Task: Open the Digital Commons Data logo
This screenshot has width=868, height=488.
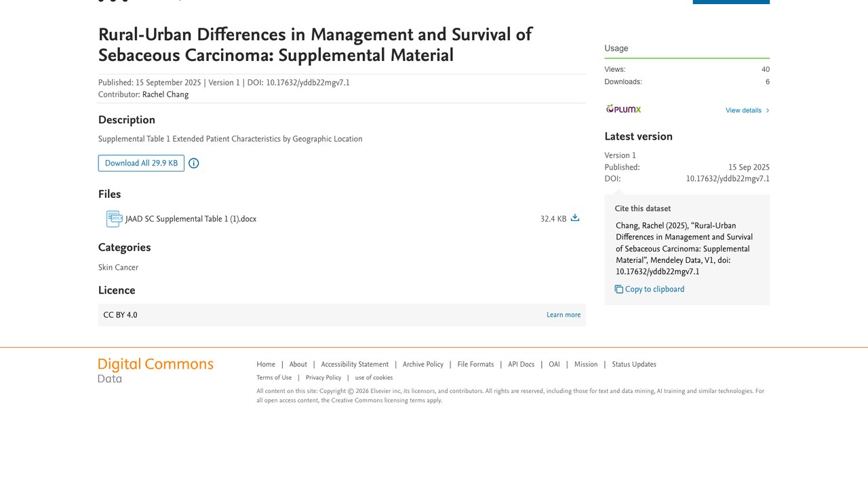Action: pyautogui.click(x=156, y=370)
